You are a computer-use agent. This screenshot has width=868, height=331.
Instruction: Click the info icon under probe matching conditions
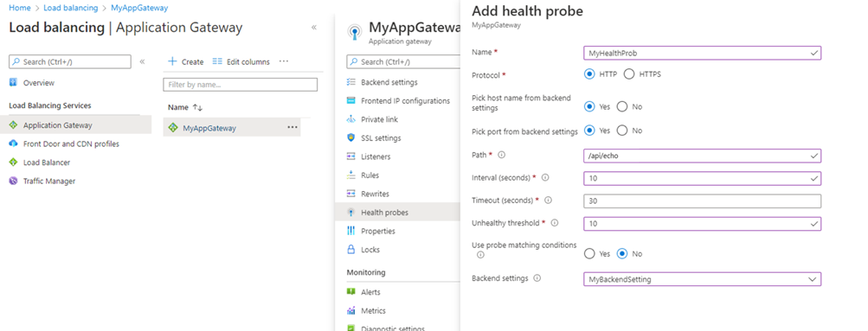(x=480, y=255)
